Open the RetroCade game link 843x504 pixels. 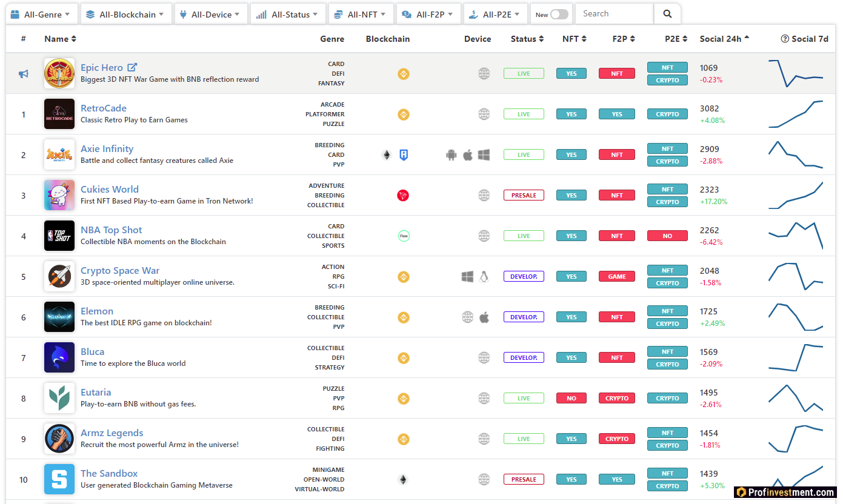(104, 108)
